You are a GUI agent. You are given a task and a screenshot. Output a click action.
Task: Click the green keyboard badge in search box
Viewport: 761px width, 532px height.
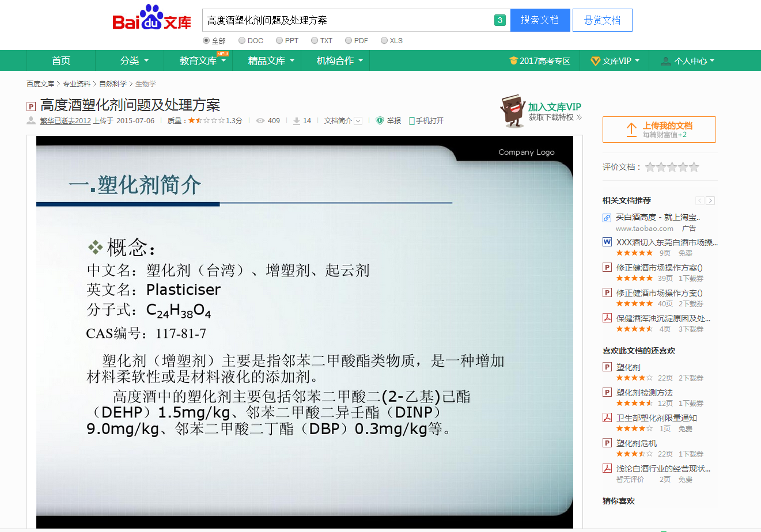(499, 20)
